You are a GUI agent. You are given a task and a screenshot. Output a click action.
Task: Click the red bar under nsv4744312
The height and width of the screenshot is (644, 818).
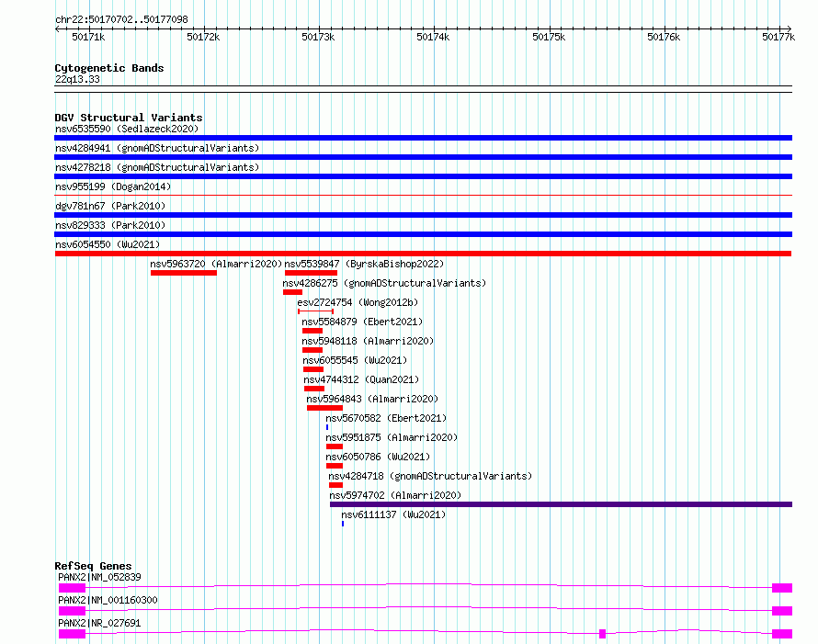[314, 389]
